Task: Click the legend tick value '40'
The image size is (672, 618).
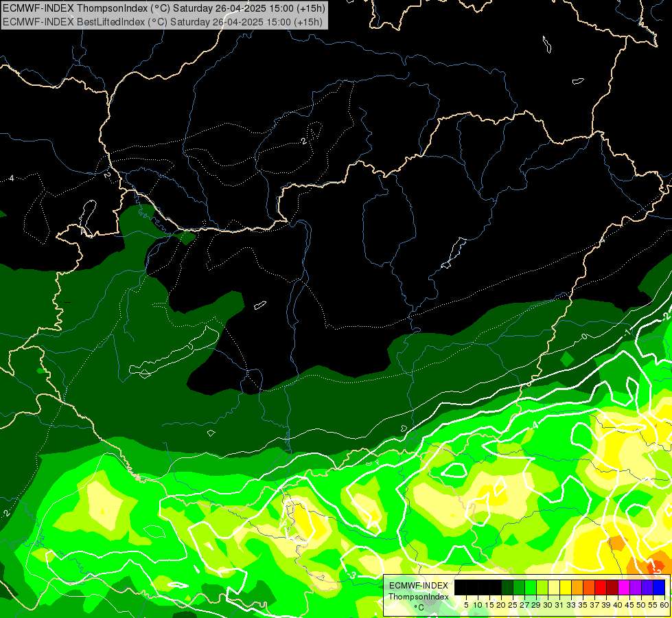Action: click(x=618, y=605)
